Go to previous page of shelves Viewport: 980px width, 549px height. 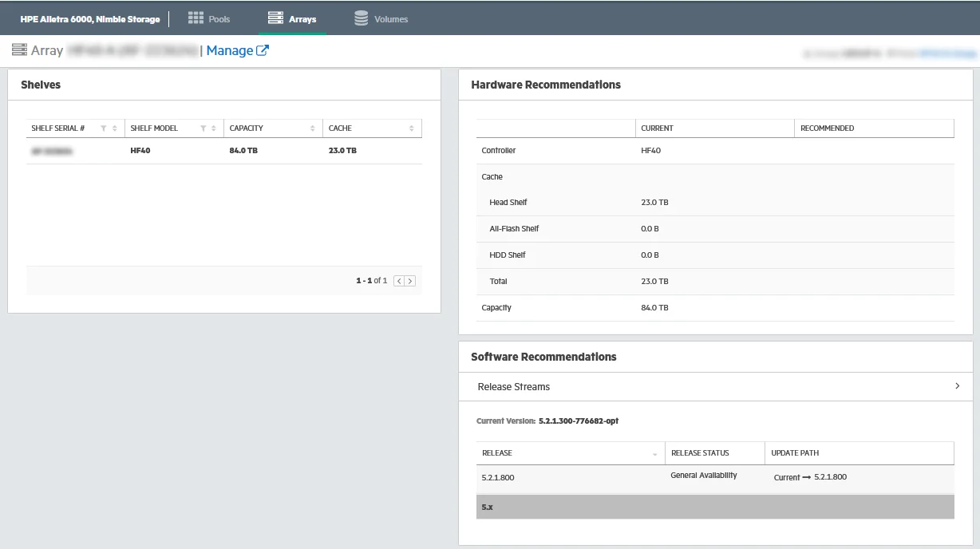400,281
